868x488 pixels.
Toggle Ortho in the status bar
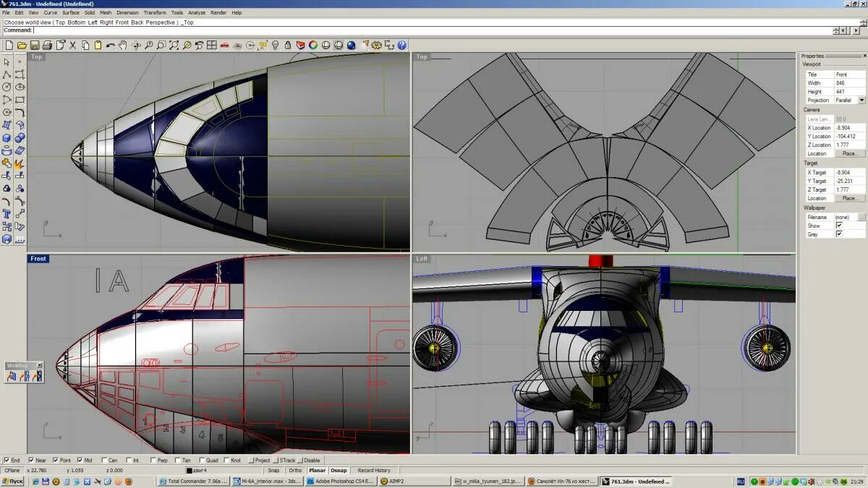tap(295, 470)
